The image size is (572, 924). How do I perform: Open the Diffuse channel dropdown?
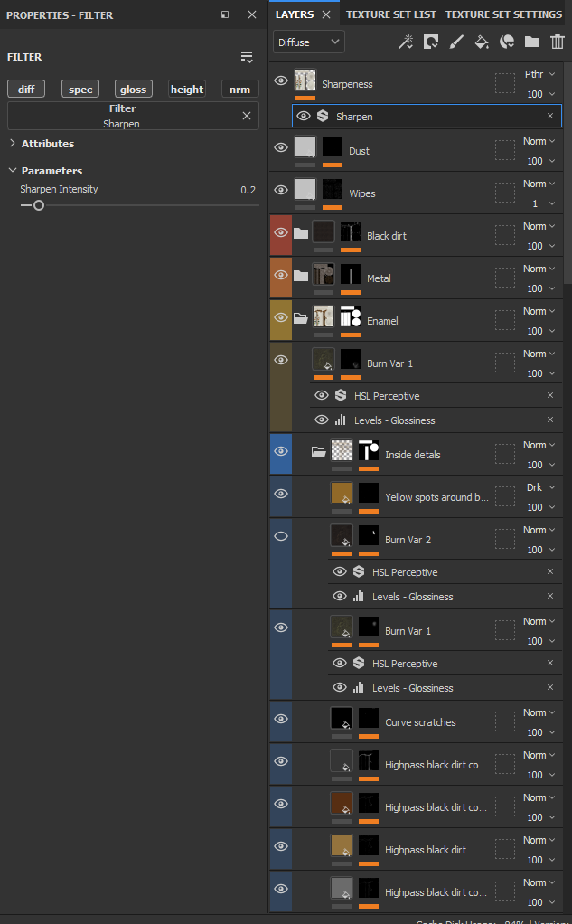click(309, 42)
